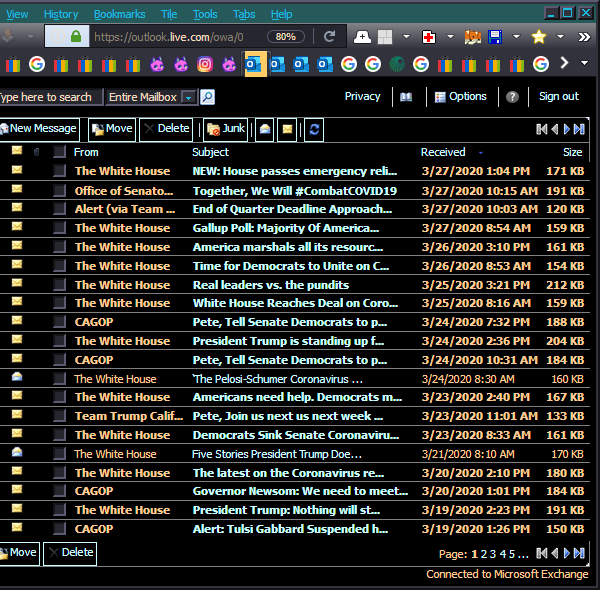Open email 'Five Stories President Trump Doe...'
Viewport: 600px width, 590px height.
[x=277, y=454]
